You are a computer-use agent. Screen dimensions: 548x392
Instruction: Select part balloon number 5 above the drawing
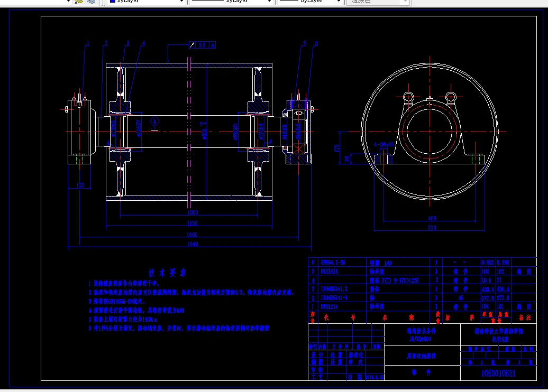pyautogui.click(x=305, y=43)
